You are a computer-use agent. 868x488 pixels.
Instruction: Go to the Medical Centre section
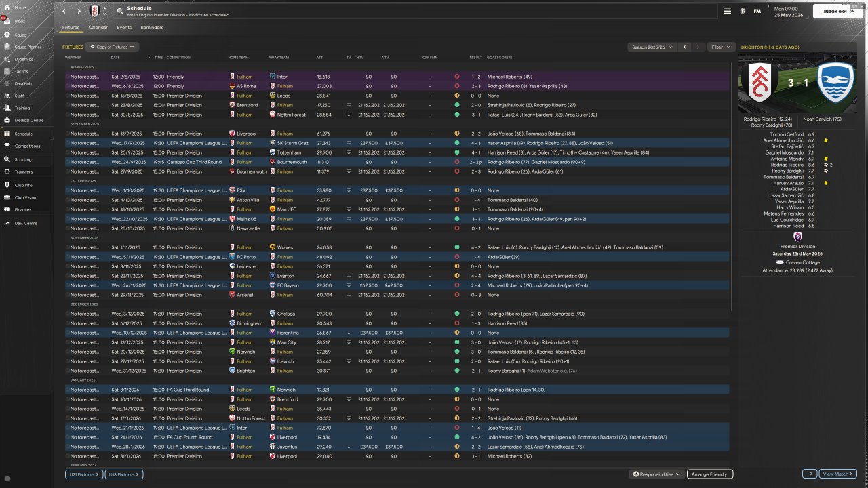pyautogui.click(x=28, y=121)
